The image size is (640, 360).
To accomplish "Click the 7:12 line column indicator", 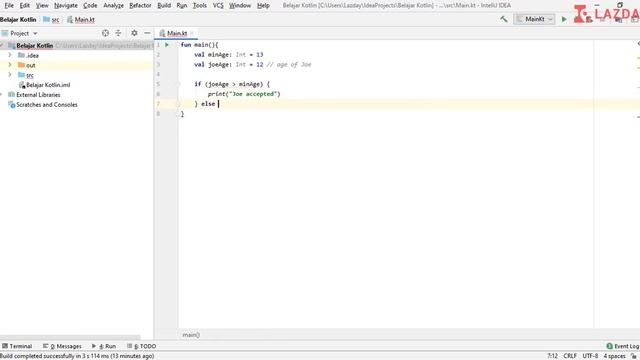I will 552,356.
